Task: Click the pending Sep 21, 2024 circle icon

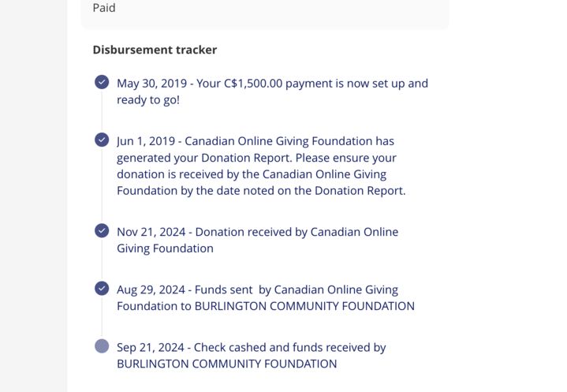Action: 102,346
